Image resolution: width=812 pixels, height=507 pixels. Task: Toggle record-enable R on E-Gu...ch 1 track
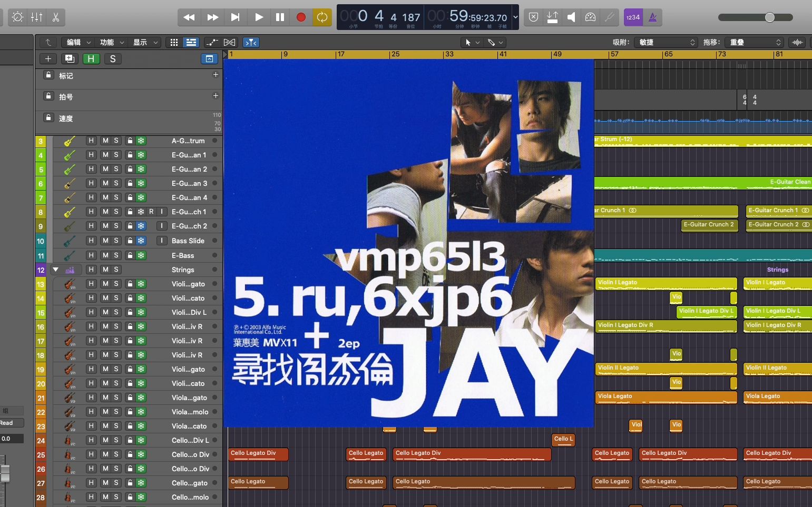[151, 212]
